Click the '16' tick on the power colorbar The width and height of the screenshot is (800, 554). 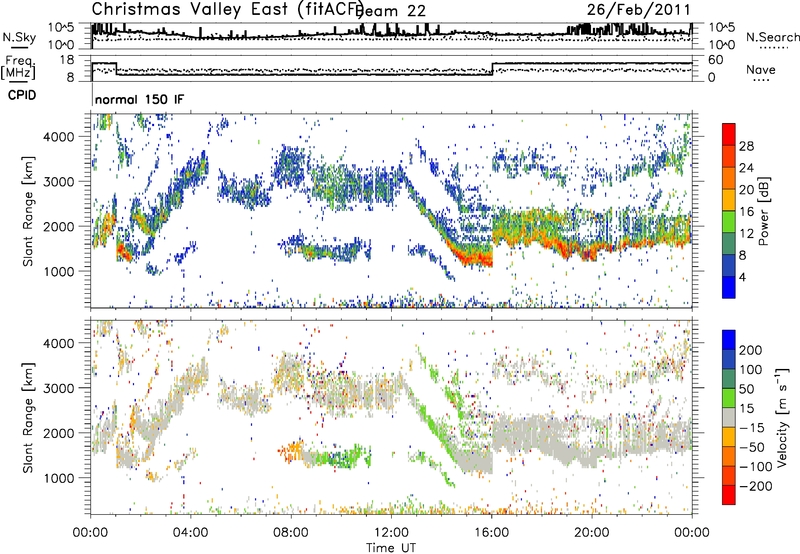point(746,212)
